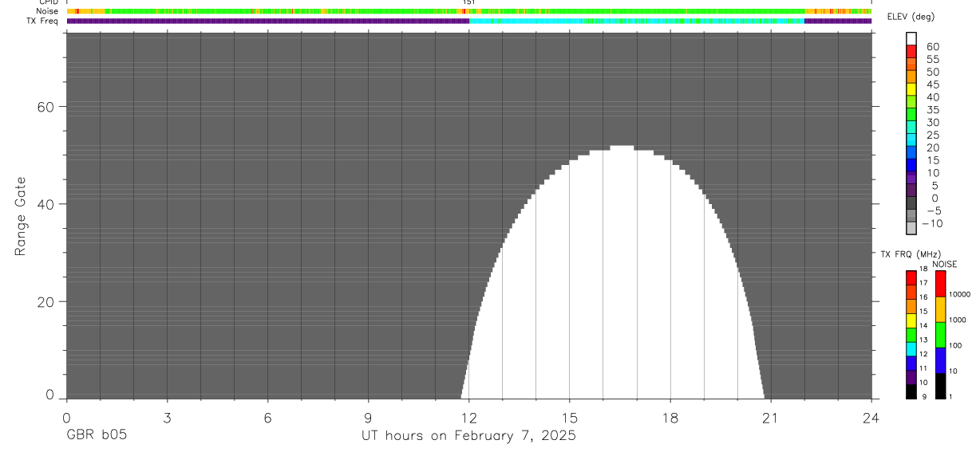Click Range Gate axis tick label '20'

point(46,302)
